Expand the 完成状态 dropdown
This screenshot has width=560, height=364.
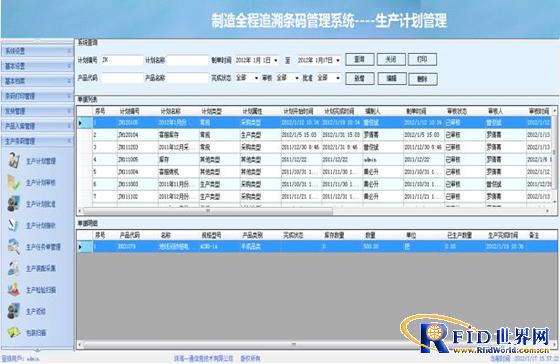point(256,78)
